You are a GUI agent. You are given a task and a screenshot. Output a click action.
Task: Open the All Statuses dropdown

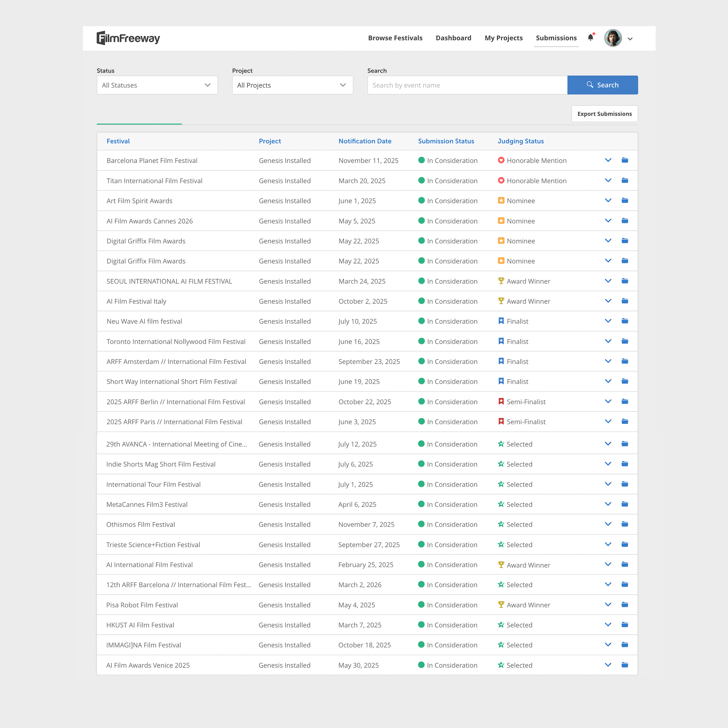click(x=157, y=85)
